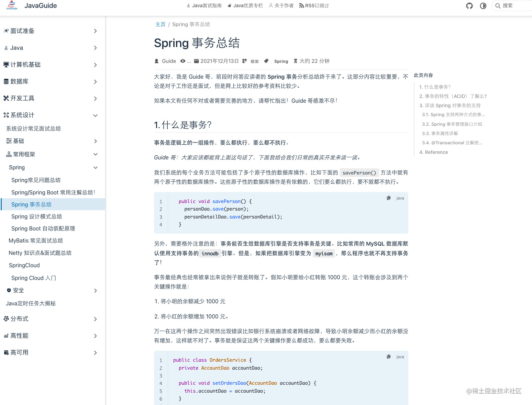532x405 pixels.
Task: Click the 高性能 chart icon
Action: point(6,336)
